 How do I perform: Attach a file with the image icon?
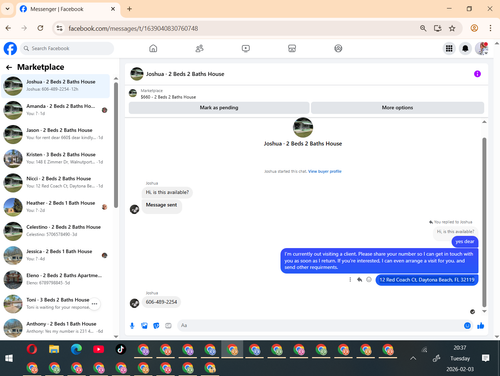pos(144,326)
